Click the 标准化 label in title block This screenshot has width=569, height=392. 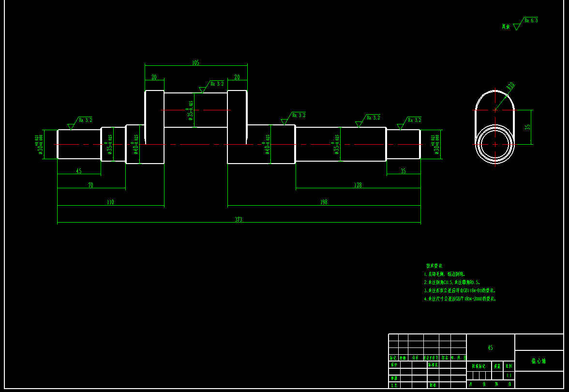(433, 364)
